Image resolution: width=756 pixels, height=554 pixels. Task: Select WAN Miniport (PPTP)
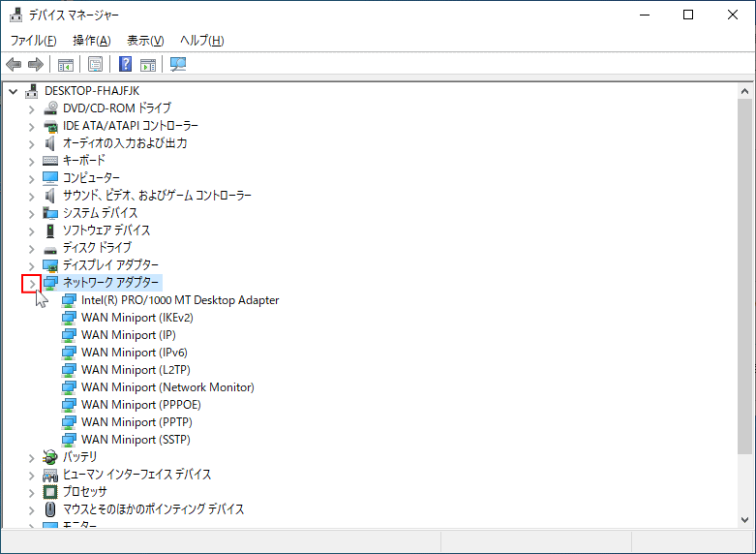(x=136, y=421)
